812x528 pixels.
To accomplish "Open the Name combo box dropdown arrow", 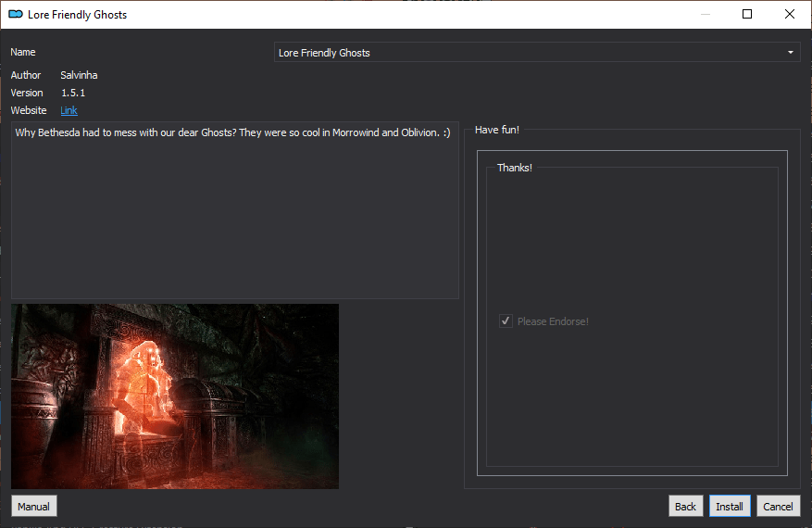I will coord(791,52).
